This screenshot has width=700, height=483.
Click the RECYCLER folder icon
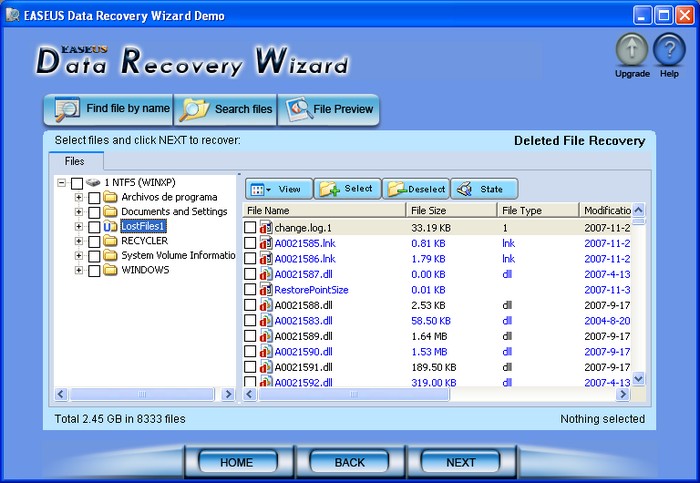pyautogui.click(x=110, y=241)
